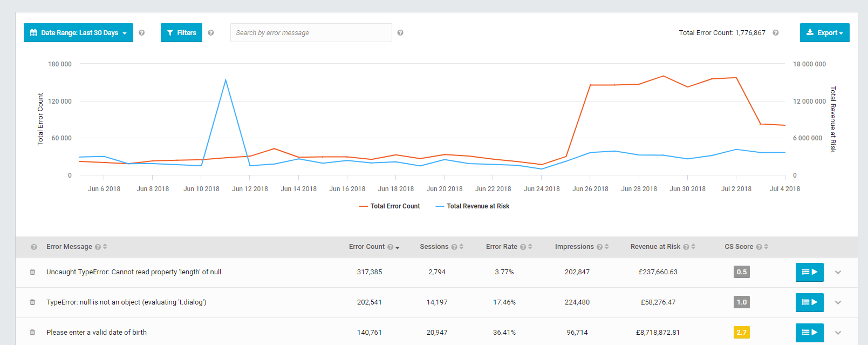Sort table by Error Message column
The image size is (868, 345).
coord(105,247)
